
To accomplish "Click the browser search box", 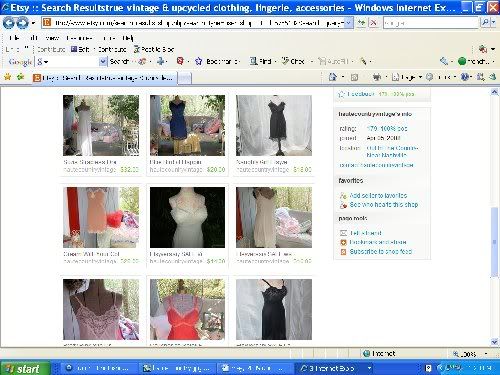I will coord(431,23).
